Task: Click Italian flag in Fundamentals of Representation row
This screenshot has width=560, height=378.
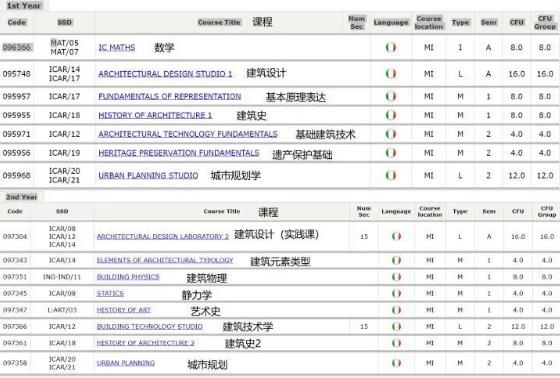Action: point(391,96)
